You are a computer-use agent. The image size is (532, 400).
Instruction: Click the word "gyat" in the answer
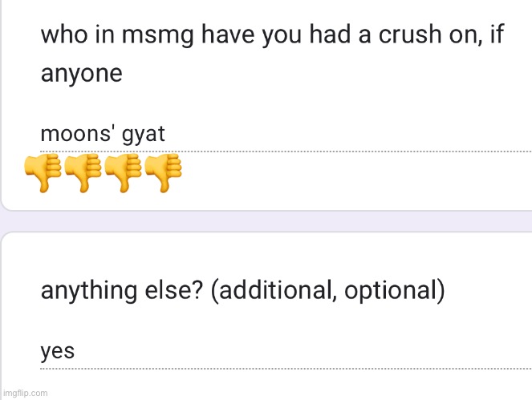[x=144, y=134]
